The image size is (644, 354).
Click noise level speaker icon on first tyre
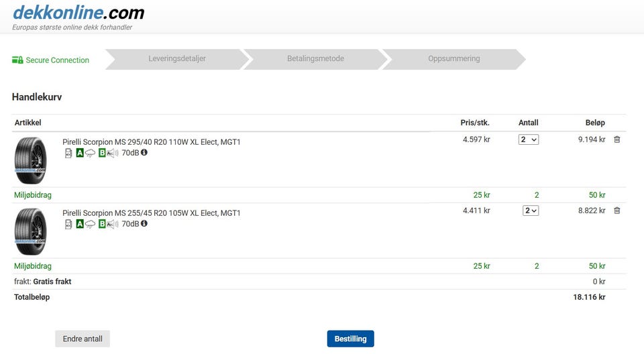(x=113, y=153)
